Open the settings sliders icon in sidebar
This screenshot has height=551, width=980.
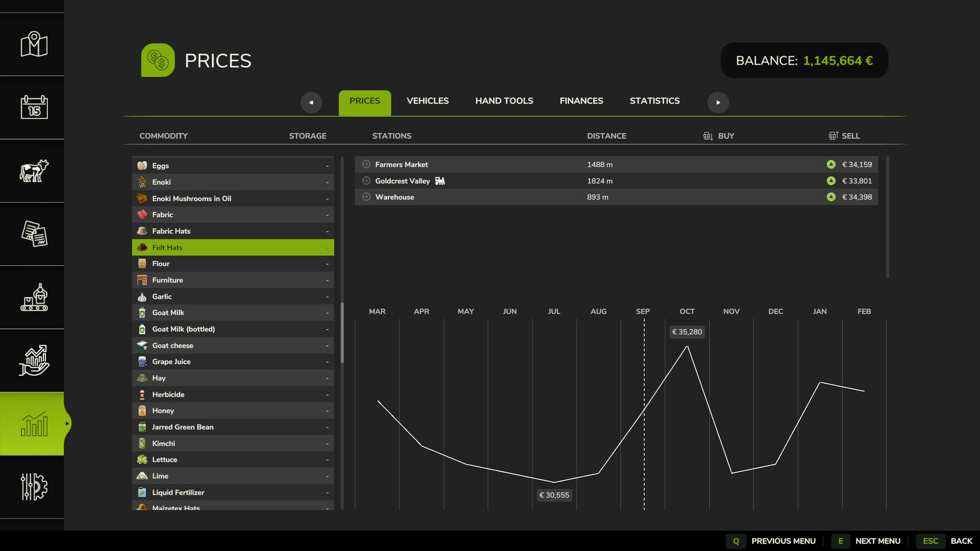click(34, 487)
